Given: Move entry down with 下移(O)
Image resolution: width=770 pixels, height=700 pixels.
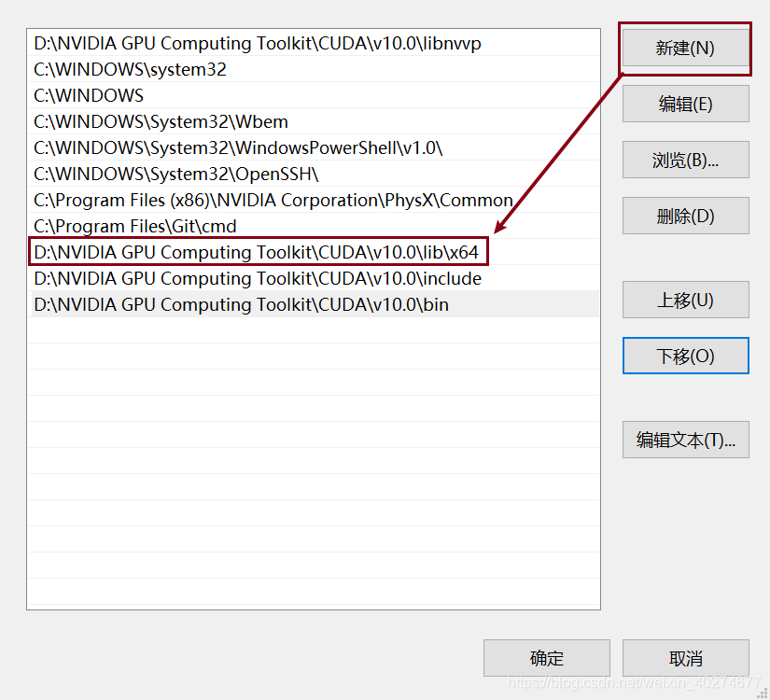Looking at the screenshot, I should click(x=686, y=356).
